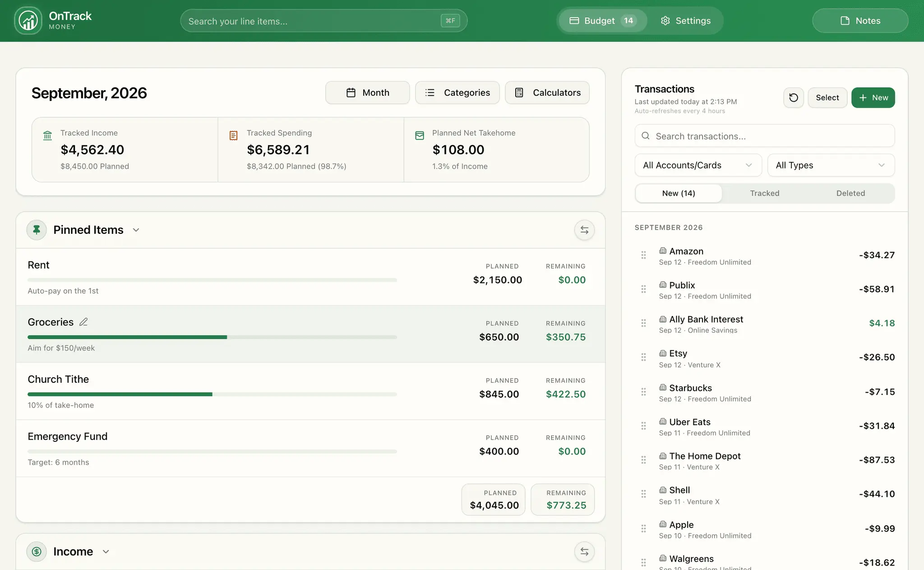Image resolution: width=924 pixels, height=570 pixels.
Task: Click the swap icon in Income section header
Action: coord(584,551)
